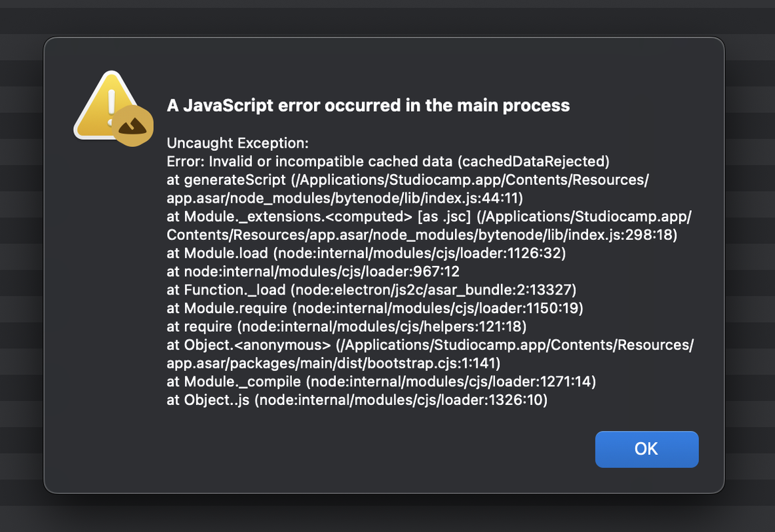Click the 'at Function._load' stack line

[x=372, y=290]
